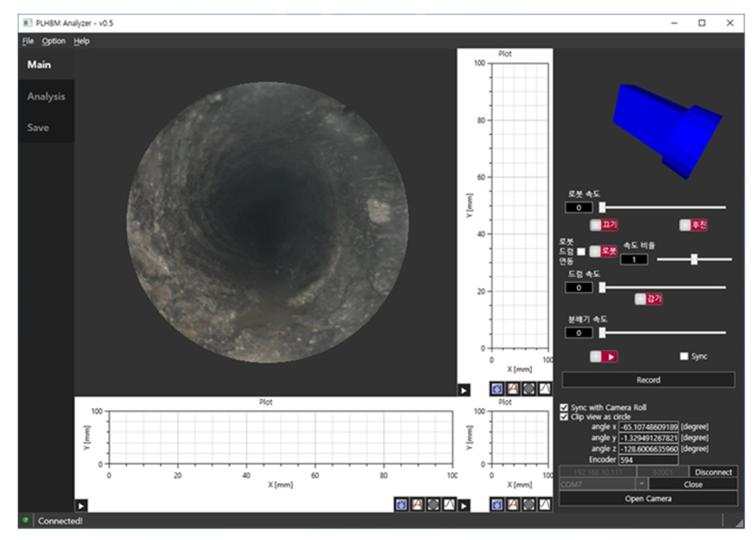Open the Option menu

point(53,41)
